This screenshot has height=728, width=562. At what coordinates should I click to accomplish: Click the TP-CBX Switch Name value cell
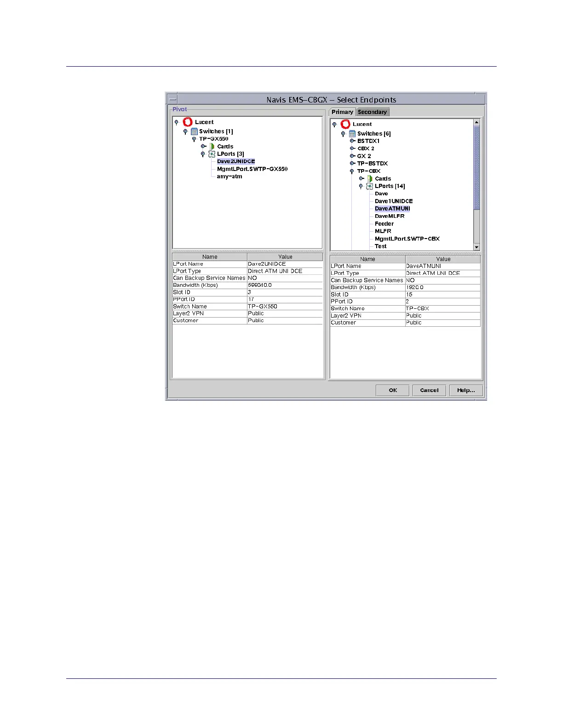[443, 308]
